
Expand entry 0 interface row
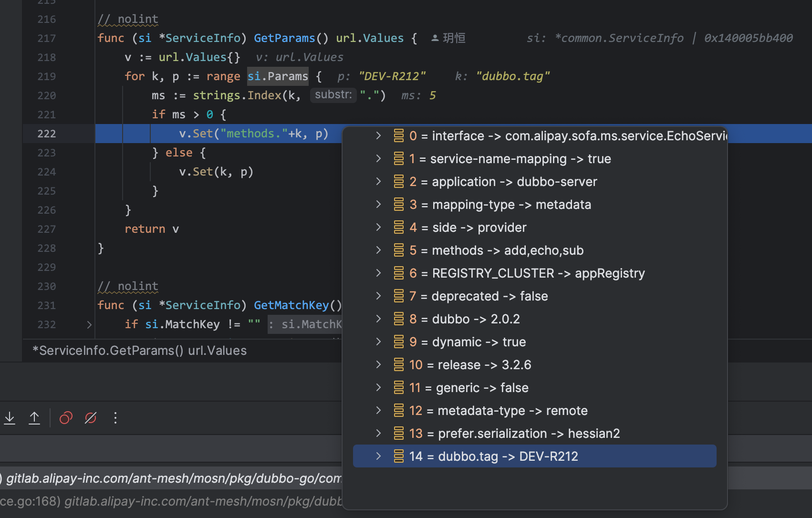pyautogui.click(x=378, y=136)
